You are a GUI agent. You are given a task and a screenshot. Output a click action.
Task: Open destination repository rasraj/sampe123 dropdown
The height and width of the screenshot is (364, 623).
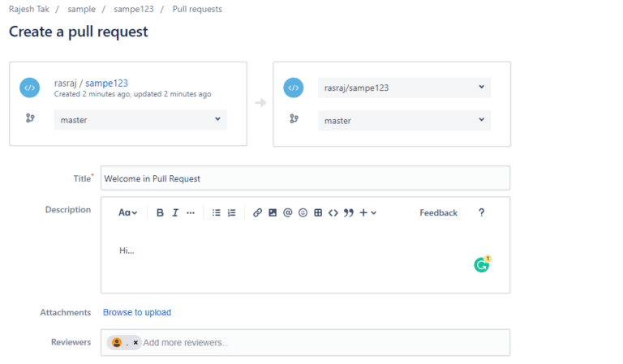click(405, 88)
